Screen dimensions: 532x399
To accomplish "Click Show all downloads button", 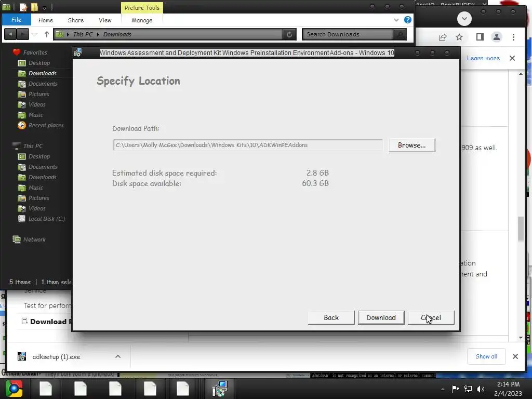I will coord(486,356).
